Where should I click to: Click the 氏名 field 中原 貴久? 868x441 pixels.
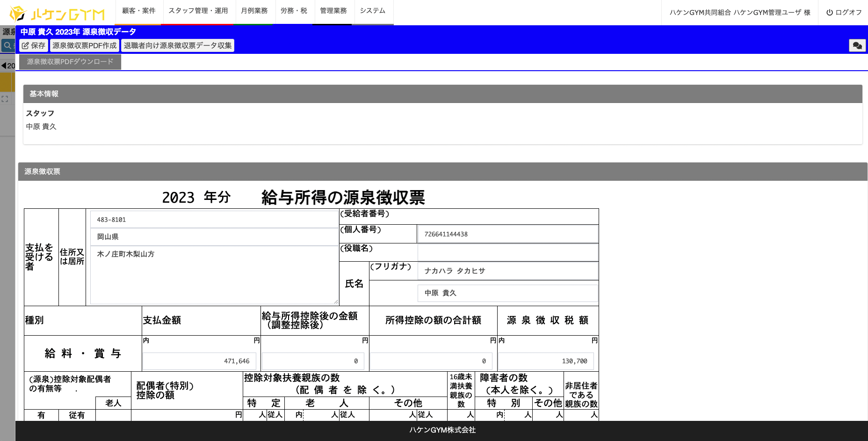coord(508,293)
